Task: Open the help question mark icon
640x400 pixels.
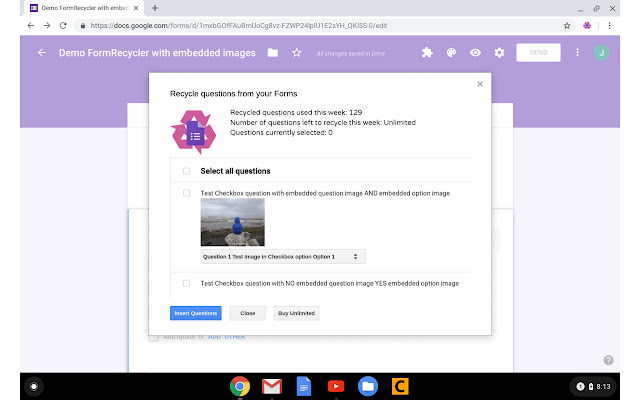Action: pyautogui.click(x=608, y=360)
